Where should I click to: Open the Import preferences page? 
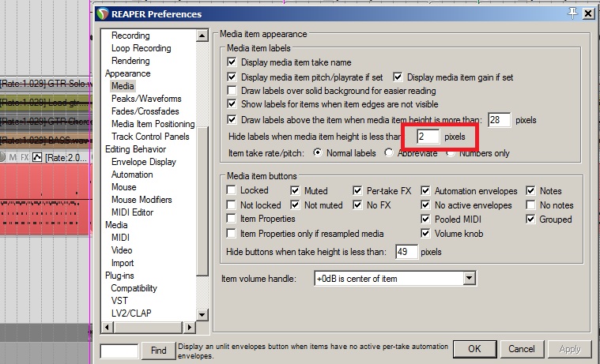click(123, 263)
